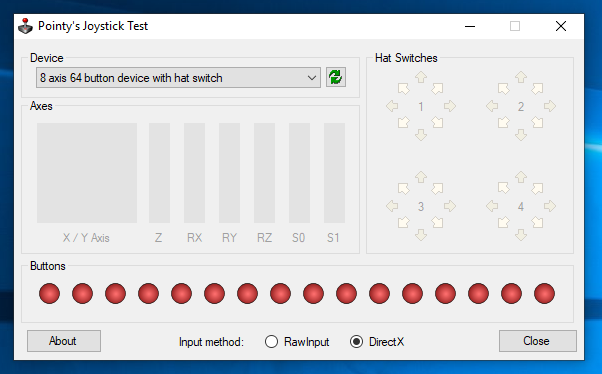Click the first red button indicator

[x=50, y=293]
